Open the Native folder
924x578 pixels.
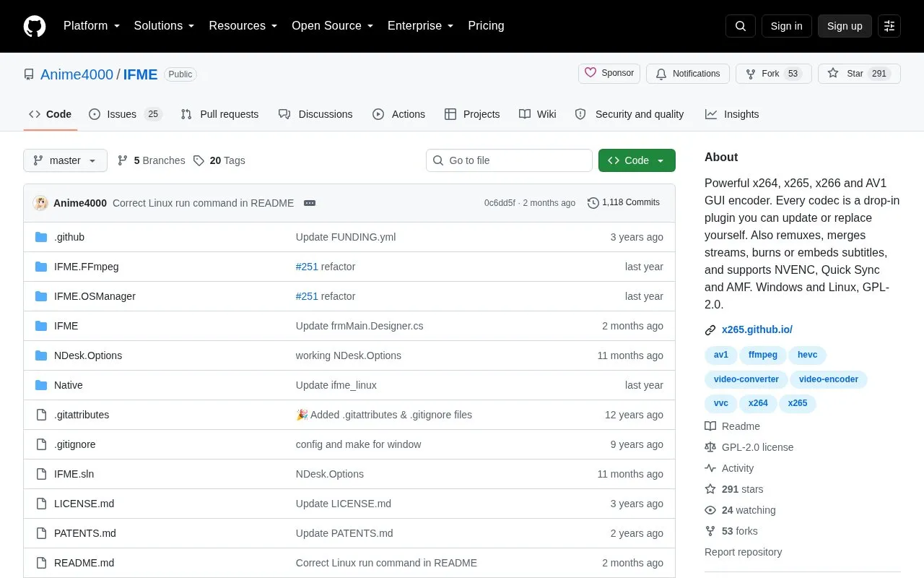click(69, 385)
